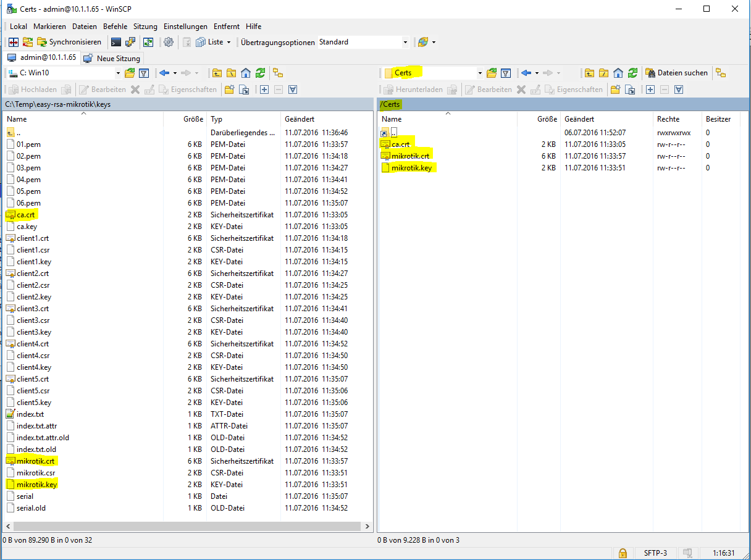The width and height of the screenshot is (751, 560).
Task: Open the settings gear icon
Action: tap(169, 42)
